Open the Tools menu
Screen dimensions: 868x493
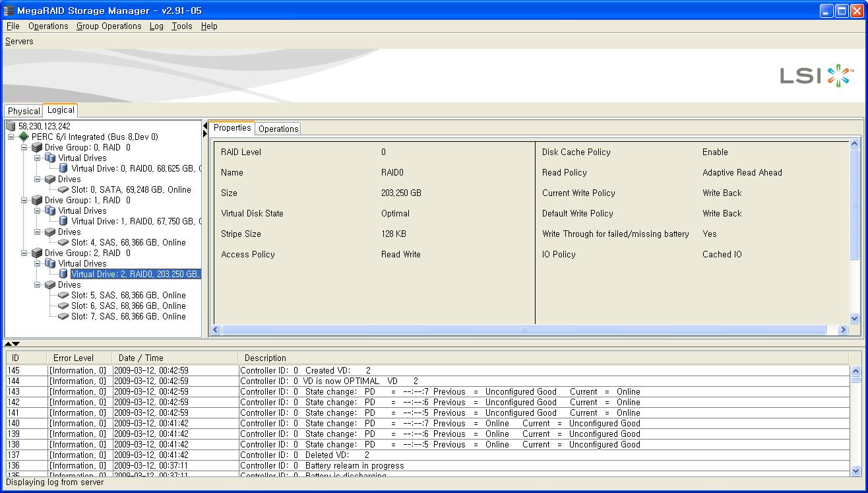pos(182,26)
